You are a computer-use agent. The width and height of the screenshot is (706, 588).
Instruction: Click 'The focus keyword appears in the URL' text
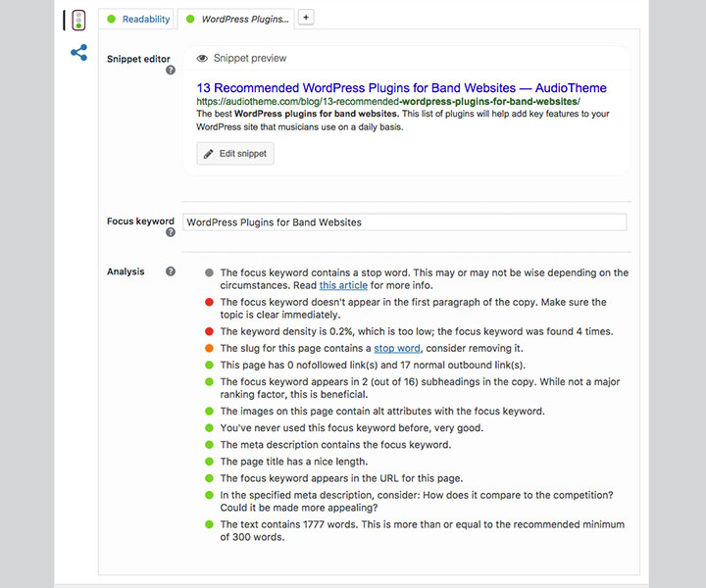point(341,478)
